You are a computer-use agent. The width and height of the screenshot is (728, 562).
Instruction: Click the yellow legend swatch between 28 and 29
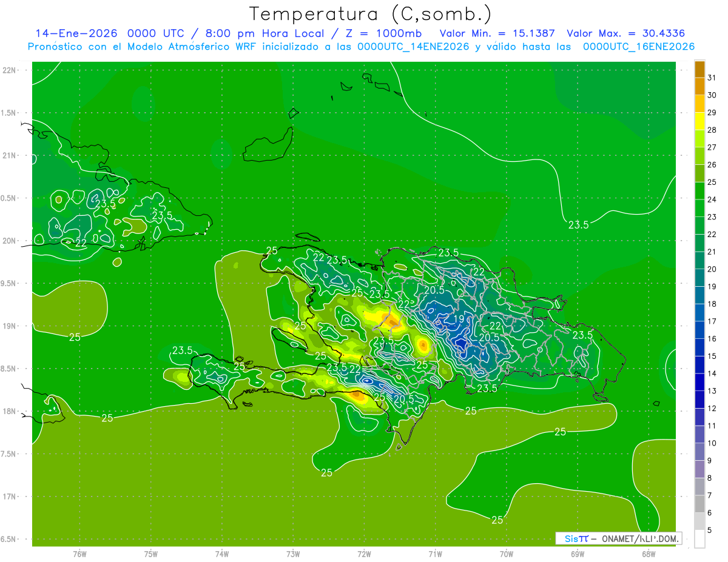[x=699, y=121]
